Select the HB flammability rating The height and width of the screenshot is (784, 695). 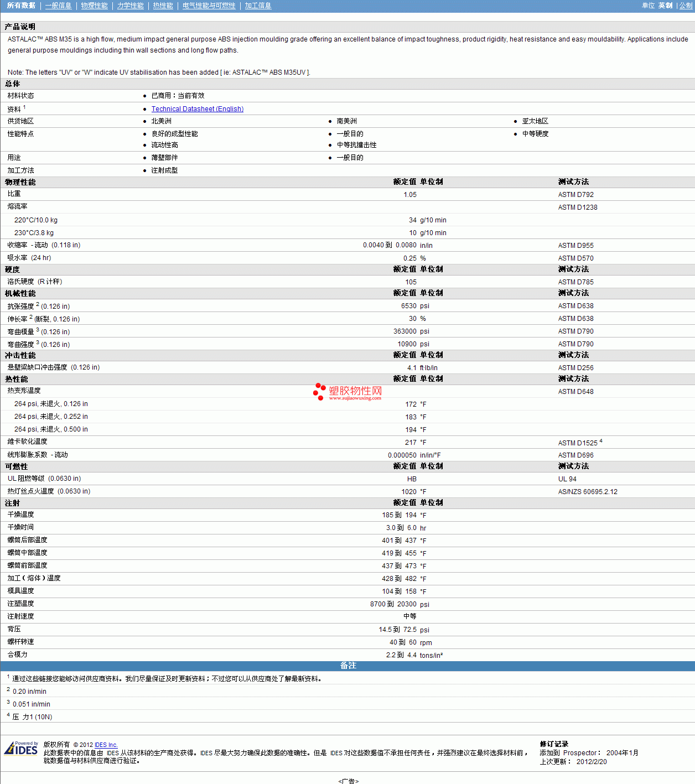[x=412, y=479]
